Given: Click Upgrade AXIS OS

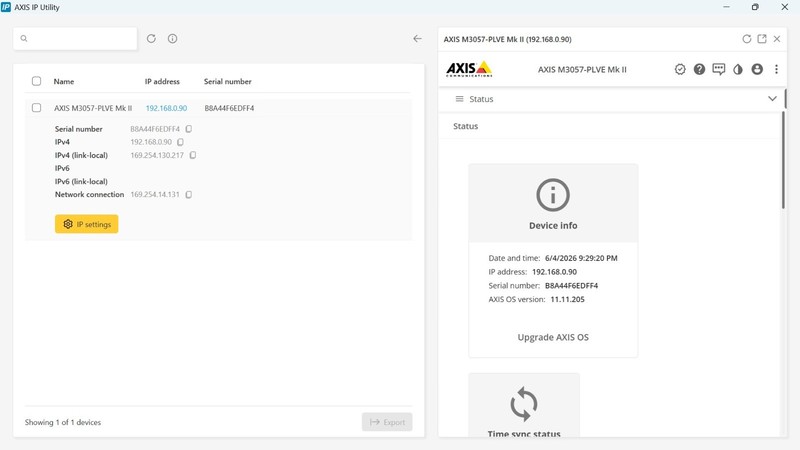Looking at the screenshot, I should [x=553, y=337].
